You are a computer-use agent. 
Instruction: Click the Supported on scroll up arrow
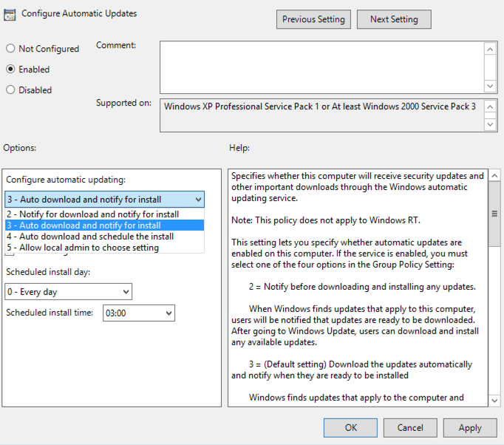click(x=490, y=106)
